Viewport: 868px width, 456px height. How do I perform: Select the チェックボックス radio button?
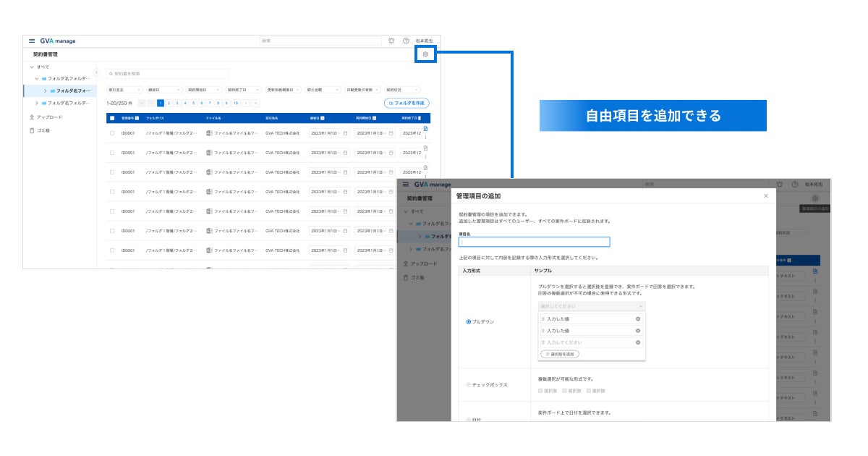469,384
